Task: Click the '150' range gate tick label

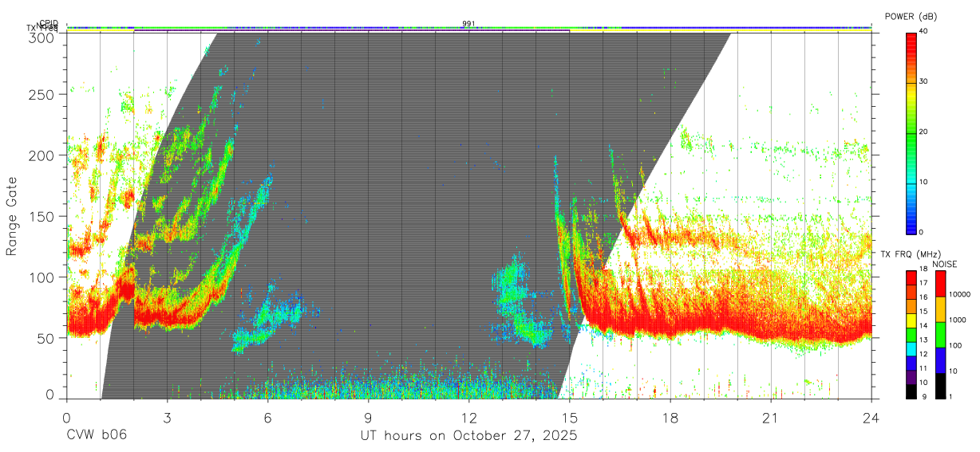Action: click(43, 217)
